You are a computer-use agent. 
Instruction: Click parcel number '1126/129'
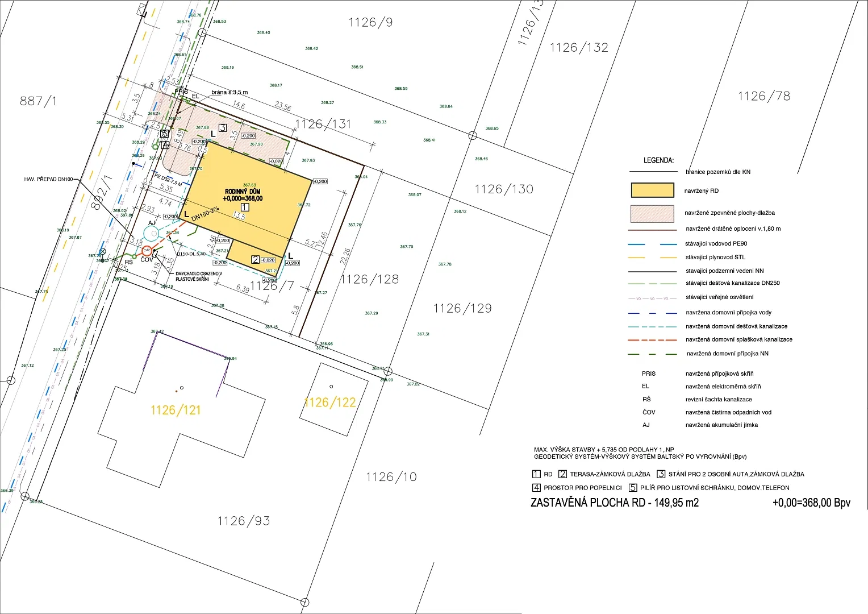(x=462, y=308)
